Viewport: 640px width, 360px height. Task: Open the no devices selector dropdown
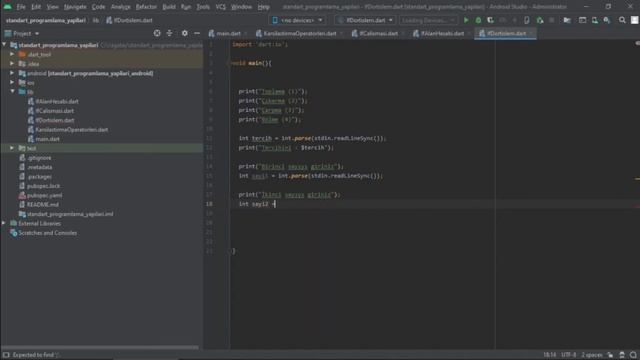298,20
